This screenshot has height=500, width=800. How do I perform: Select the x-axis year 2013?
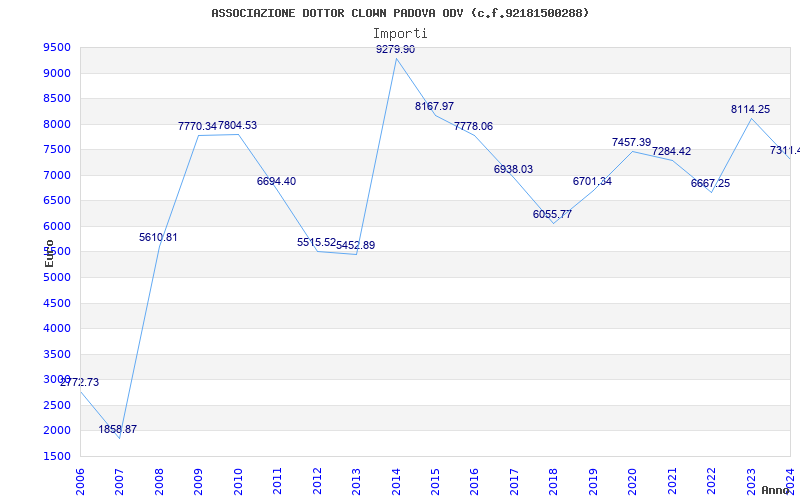pos(356,481)
